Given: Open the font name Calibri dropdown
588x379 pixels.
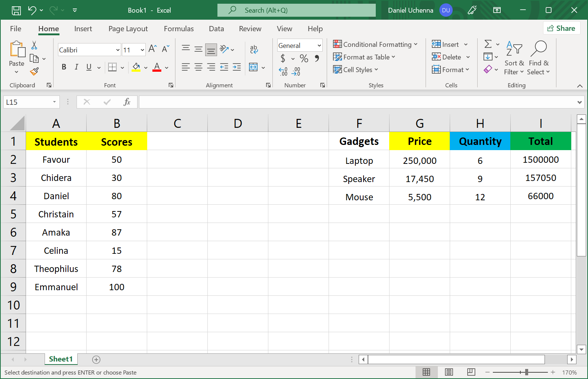Looking at the screenshot, I should (118, 50).
